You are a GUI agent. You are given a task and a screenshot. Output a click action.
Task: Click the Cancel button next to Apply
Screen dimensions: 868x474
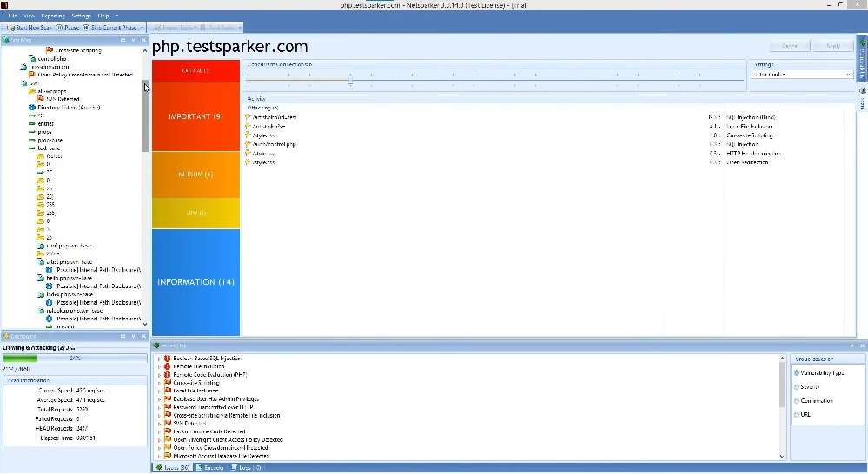point(790,46)
